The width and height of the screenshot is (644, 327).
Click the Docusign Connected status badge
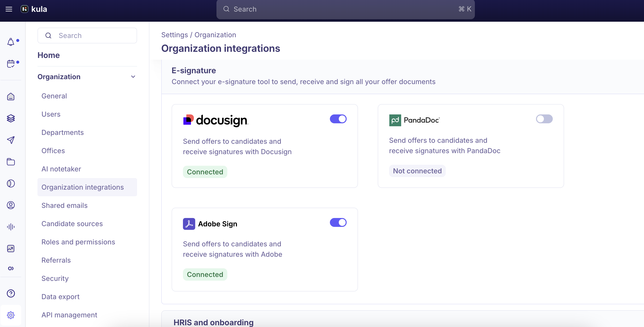(x=205, y=172)
